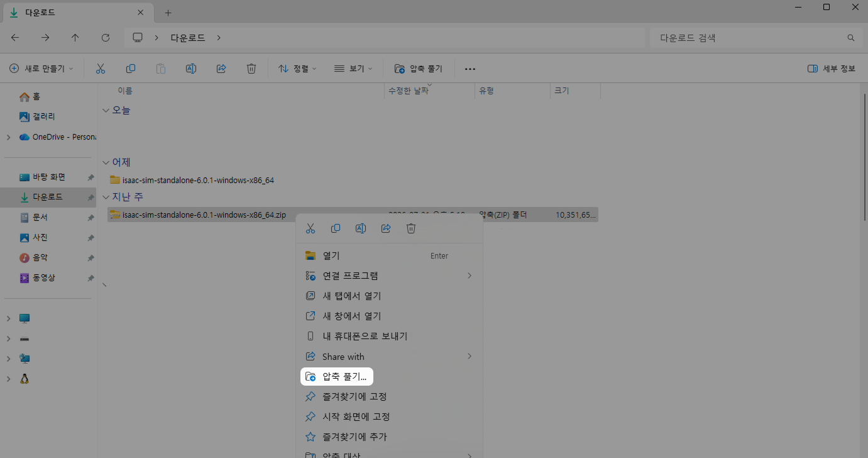Image resolution: width=868 pixels, height=458 pixels.
Task: Select the drive sidebar icon item
Action: (25, 338)
